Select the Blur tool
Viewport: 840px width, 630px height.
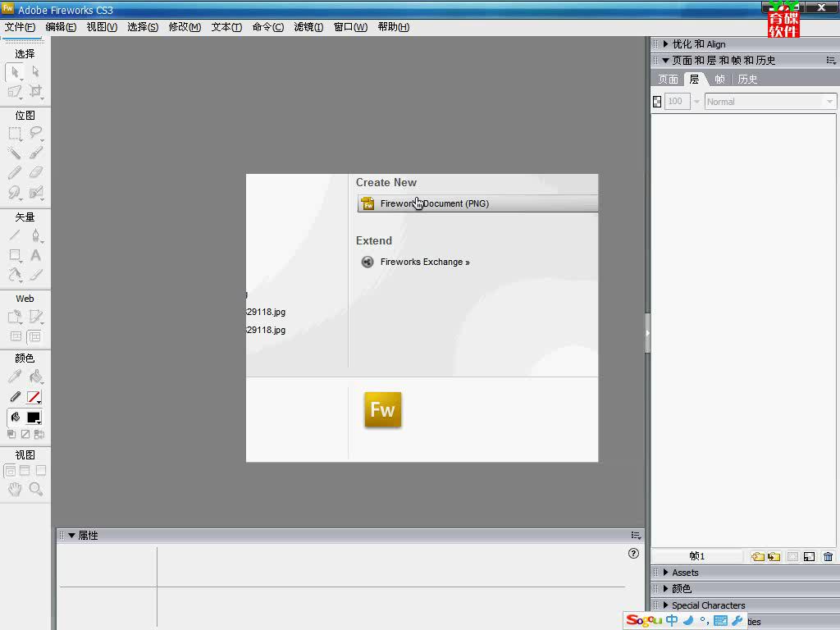click(15, 192)
